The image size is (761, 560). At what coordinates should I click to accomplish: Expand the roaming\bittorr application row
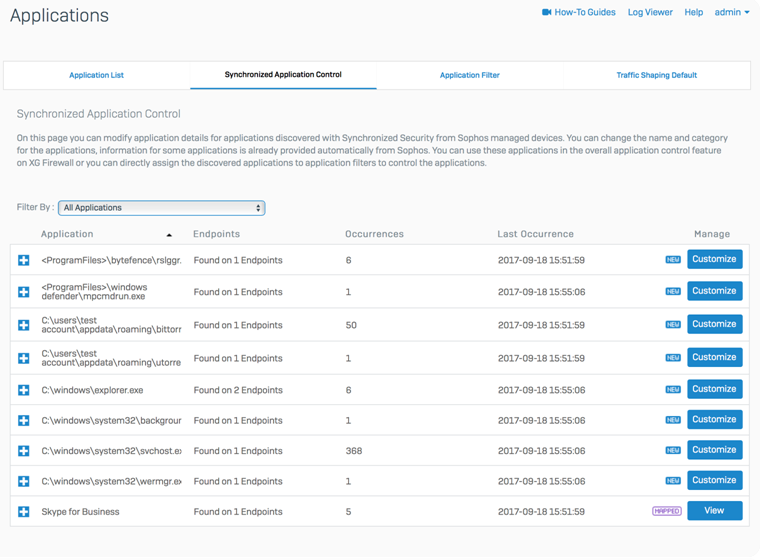23,325
